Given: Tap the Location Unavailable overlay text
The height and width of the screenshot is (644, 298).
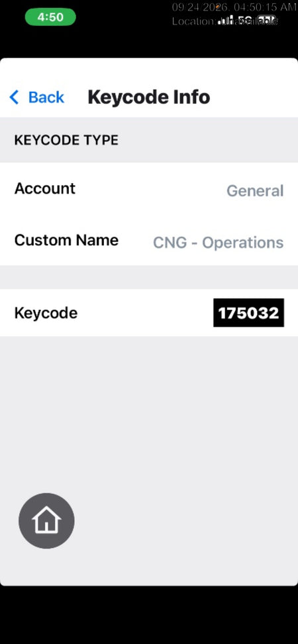Looking at the screenshot, I should click(x=224, y=21).
